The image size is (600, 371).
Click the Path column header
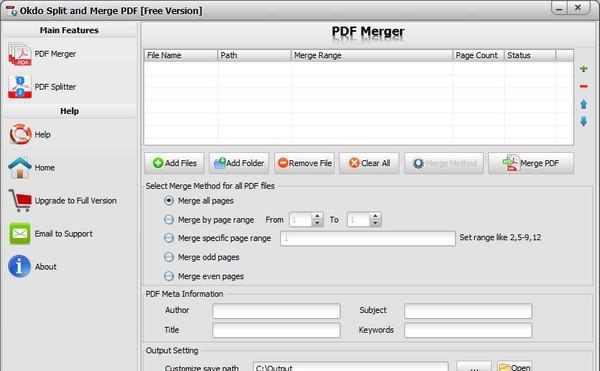[x=254, y=55]
